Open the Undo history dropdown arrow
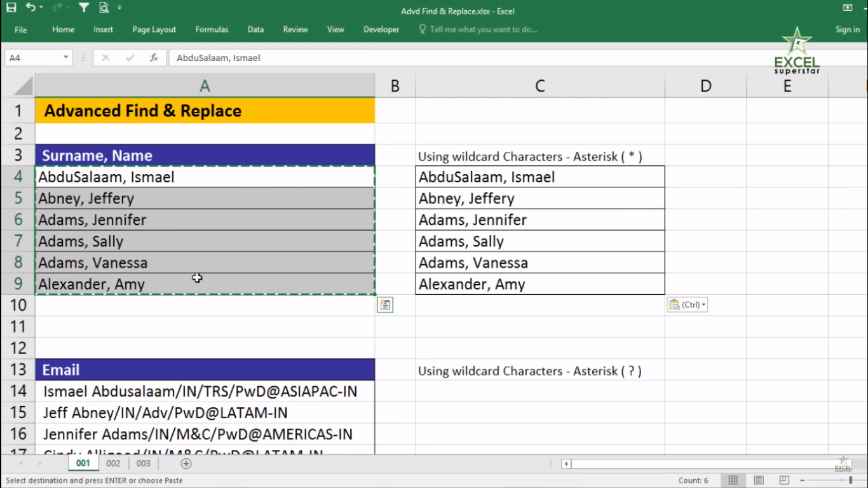The width and height of the screenshot is (868, 488). (x=41, y=8)
